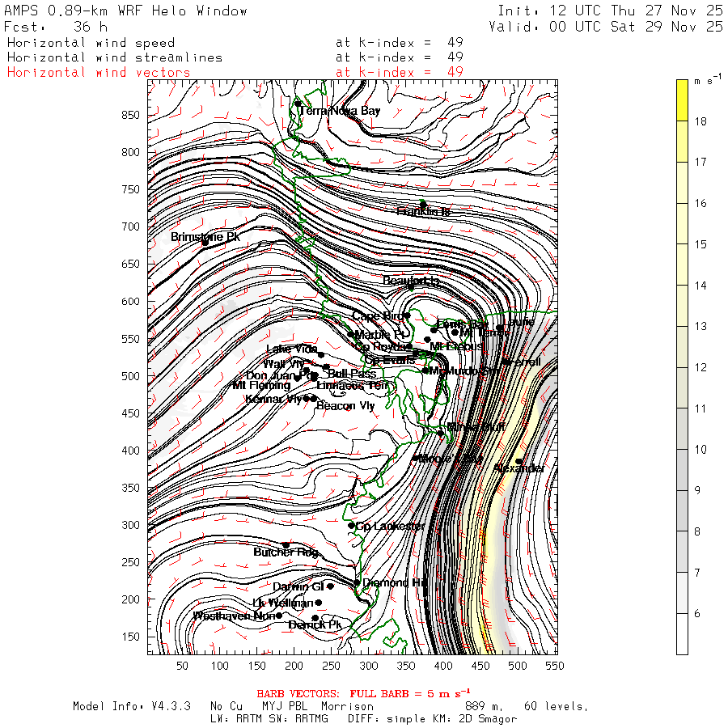
Task: Select the 'Horizontal wind speed' legend line
Action: (91, 43)
